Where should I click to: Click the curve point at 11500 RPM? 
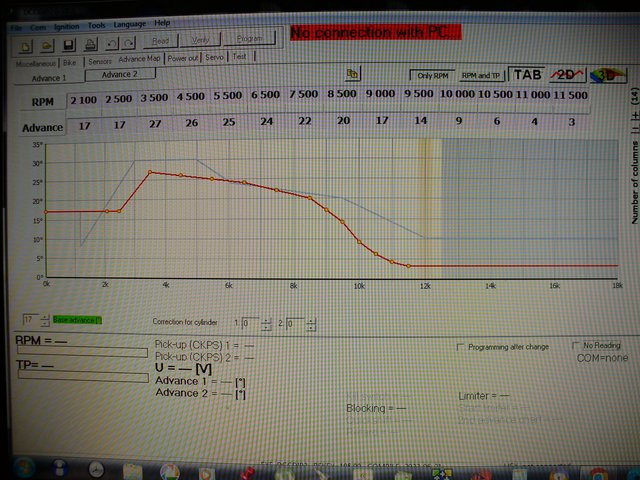coord(409,266)
